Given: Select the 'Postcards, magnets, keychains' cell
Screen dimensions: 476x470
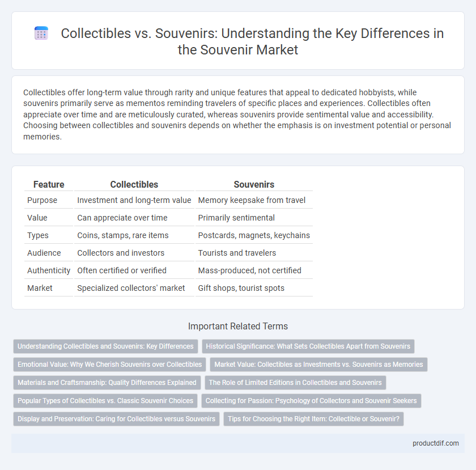Looking at the screenshot, I should coord(254,235).
